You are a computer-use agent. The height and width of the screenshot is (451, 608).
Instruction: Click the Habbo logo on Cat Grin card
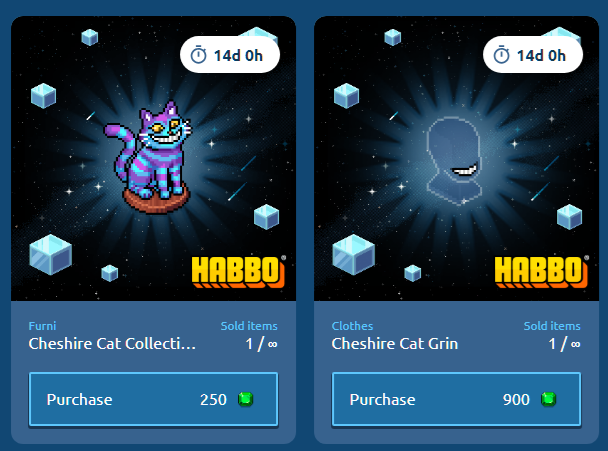tap(541, 271)
